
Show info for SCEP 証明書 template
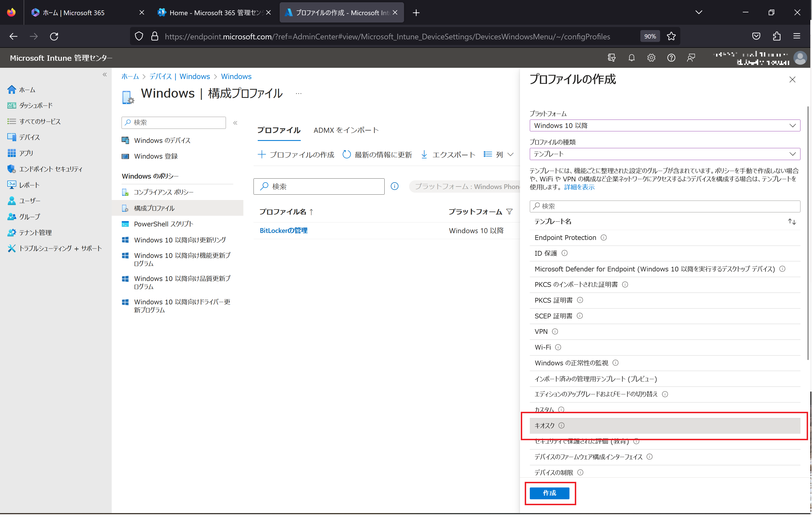point(580,316)
